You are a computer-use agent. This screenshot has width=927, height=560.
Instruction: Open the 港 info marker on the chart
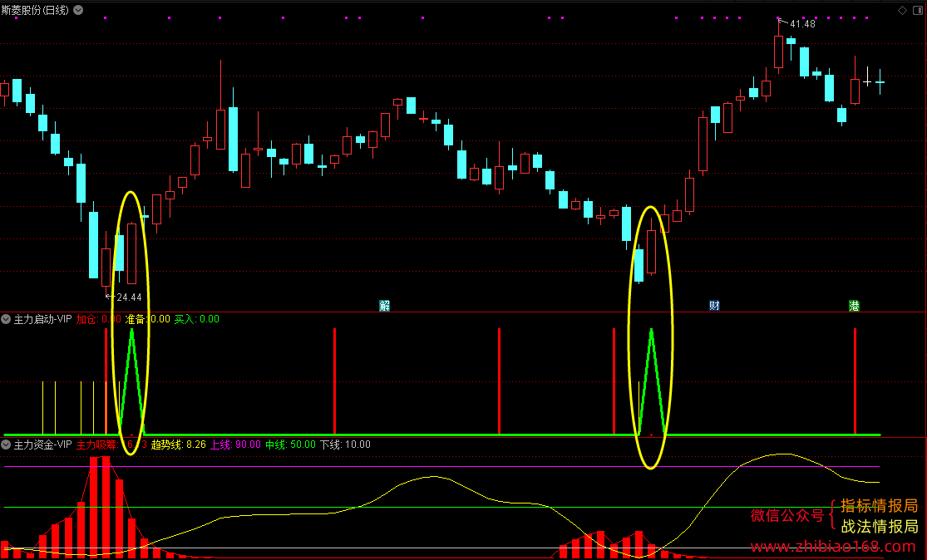pyautogui.click(x=854, y=306)
